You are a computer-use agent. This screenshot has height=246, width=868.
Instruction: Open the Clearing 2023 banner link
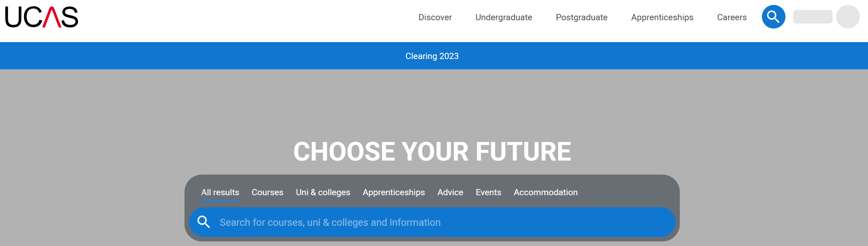point(432,56)
